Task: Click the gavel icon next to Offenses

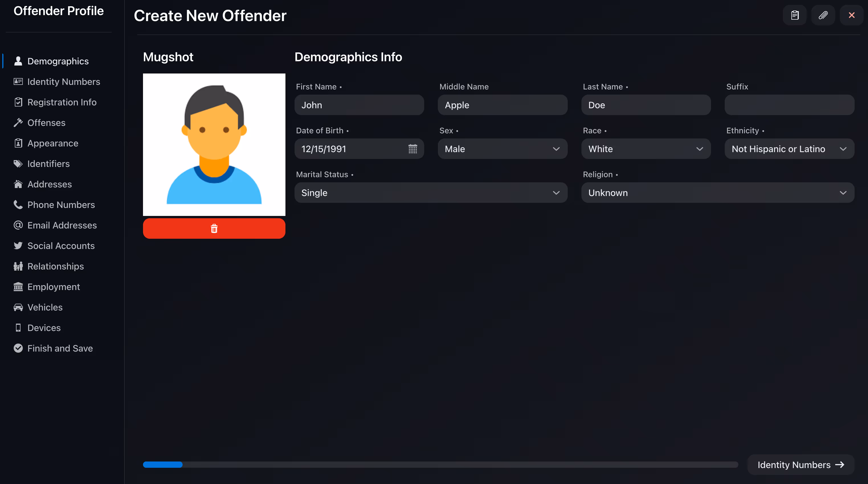Action: [x=18, y=123]
